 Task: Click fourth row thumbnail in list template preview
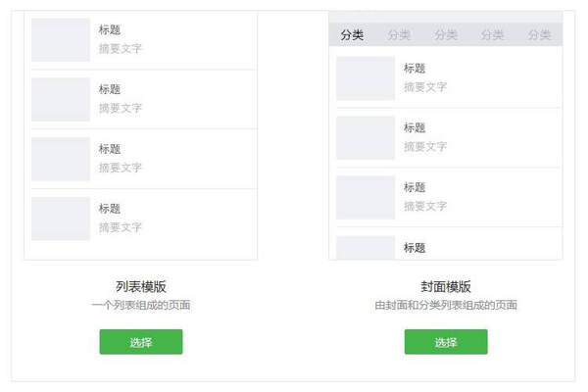[61, 219]
